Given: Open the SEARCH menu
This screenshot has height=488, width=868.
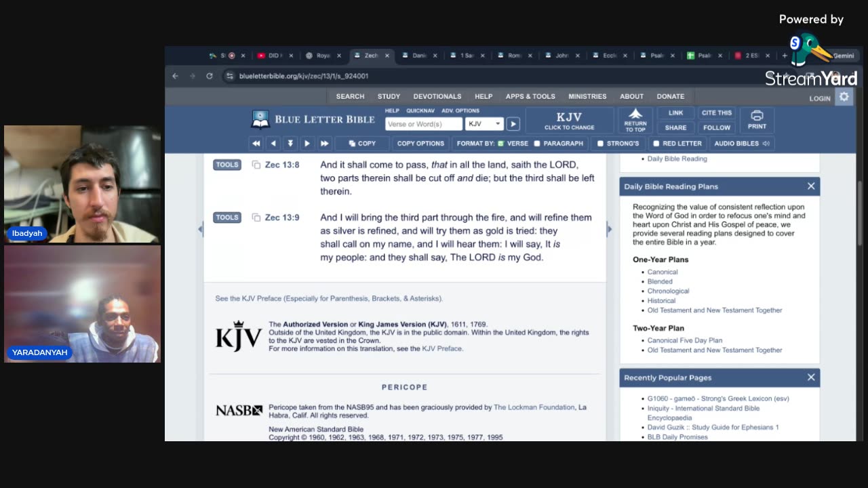Looking at the screenshot, I should [350, 96].
